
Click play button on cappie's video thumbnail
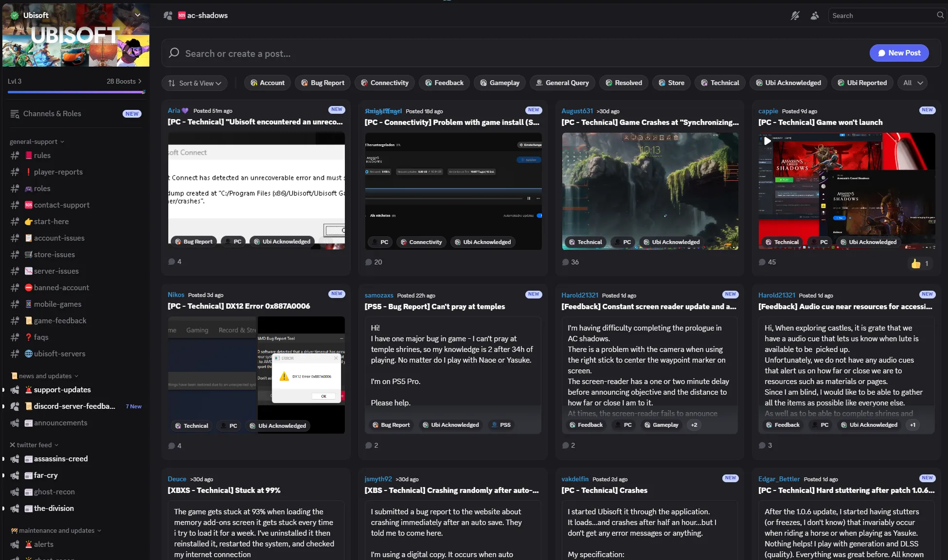pyautogui.click(x=767, y=141)
